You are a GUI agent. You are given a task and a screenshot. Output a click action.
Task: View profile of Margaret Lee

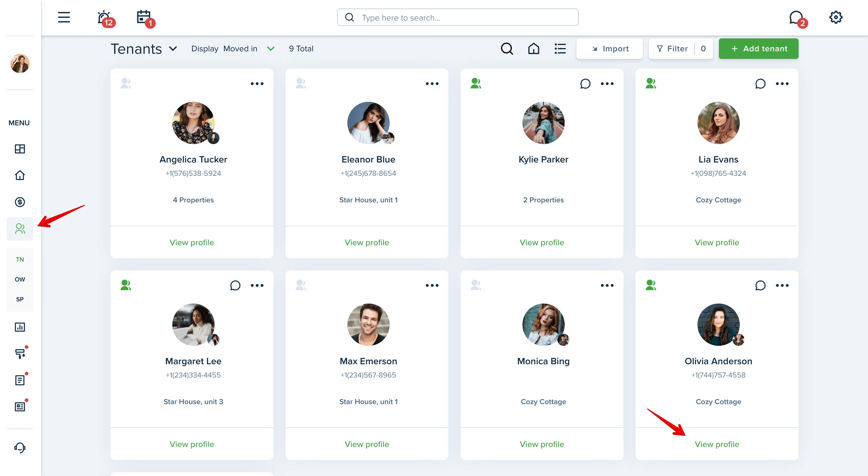click(192, 444)
